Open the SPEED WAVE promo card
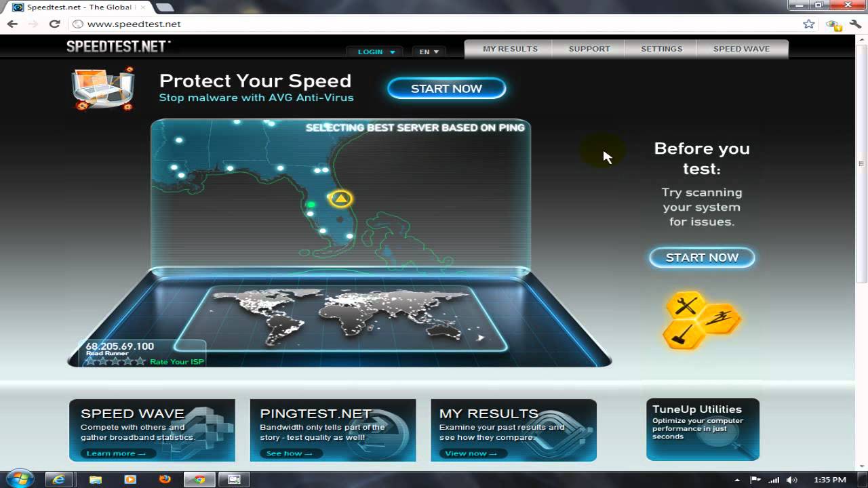Screen dimensions: 868x488 (152, 430)
